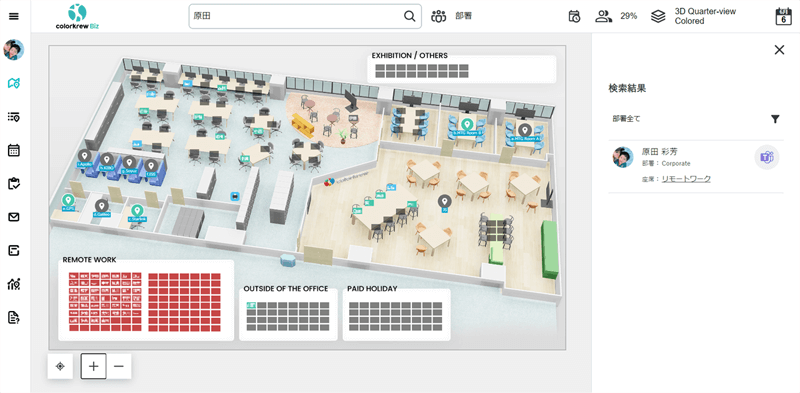The image size is (800, 393).
Task: Zoom out with the minus button
Action: tap(119, 366)
